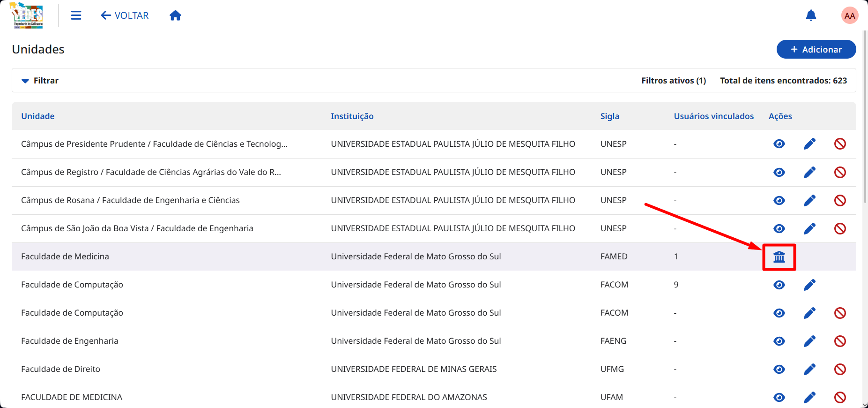
Task: Click the Adicionar button
Action: pos(816,49)
